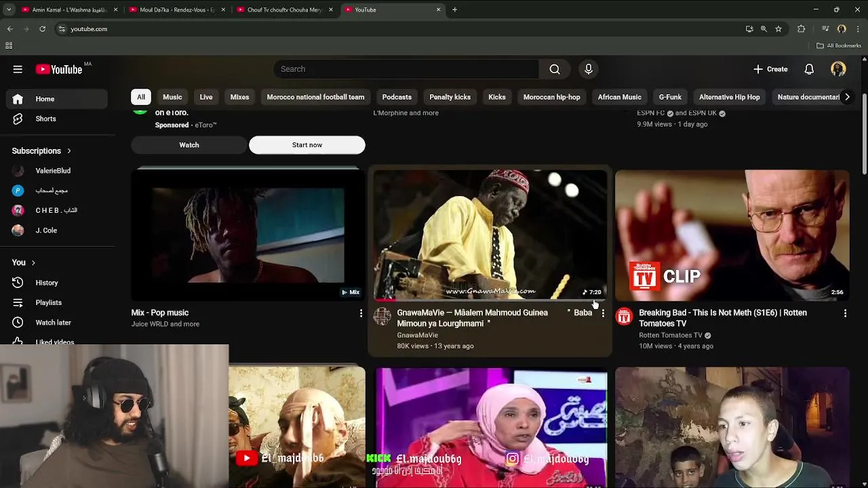Reload the page with refresh icon
Screen dimensions: 868x488
click(x=42, y=29)
